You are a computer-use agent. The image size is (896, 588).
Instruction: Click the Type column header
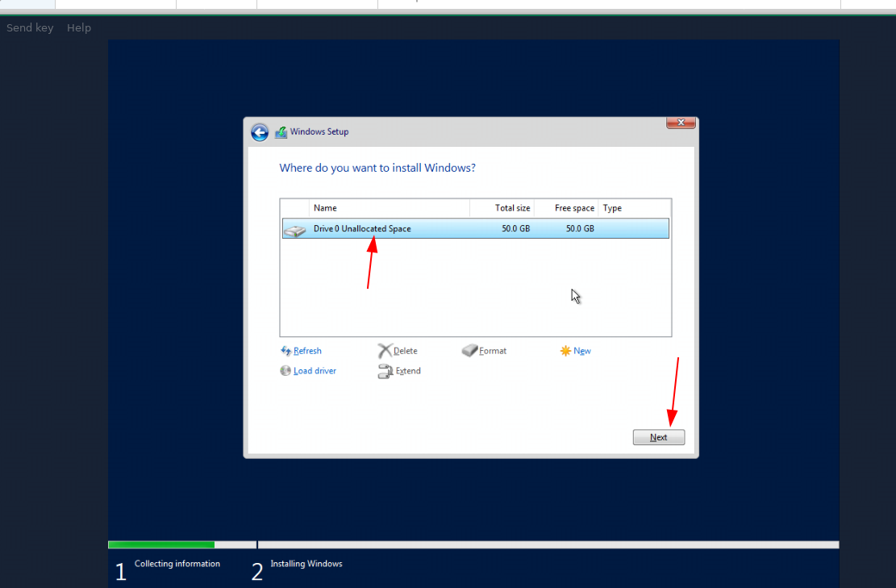point(634,208)
